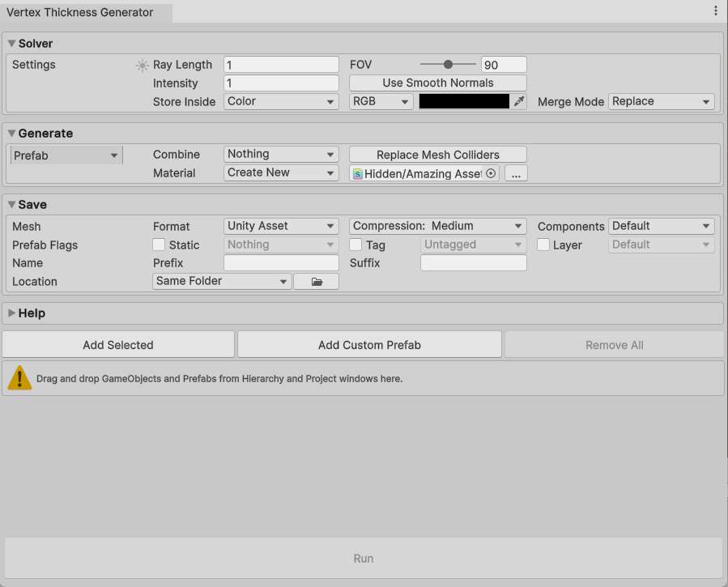Viewport: 728px width, 587px height.
Task: Open the folder browse icon for Location
Action: pos(316,282)
